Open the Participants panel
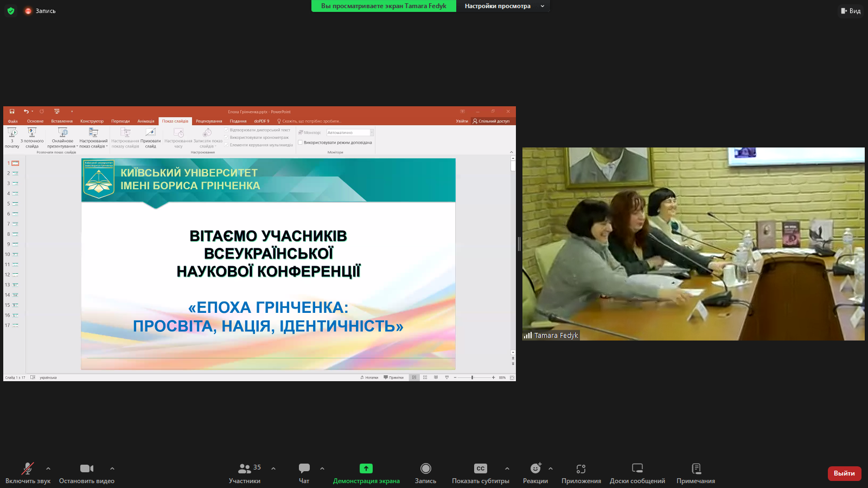 [245, 473]
